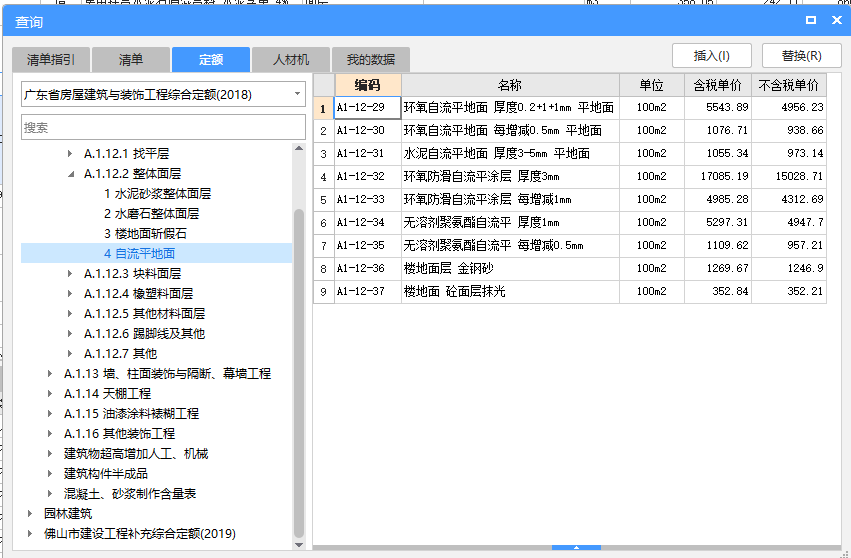Click the bottom panel splitter arrow handle
851x558 pixels.
coord(576,548)
